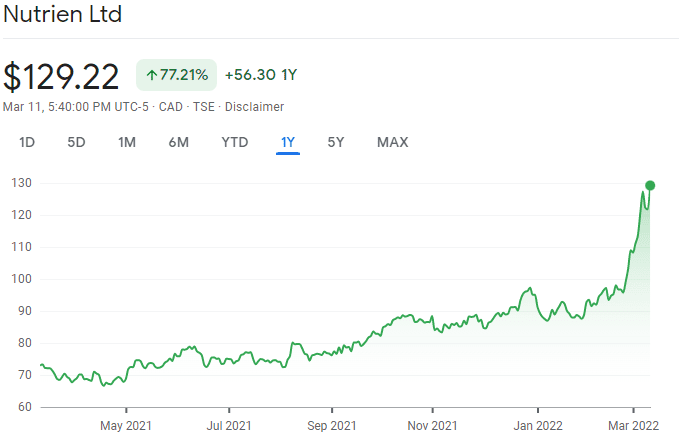Switch to the 5D range tab
The image size is (679, 442).
tap(76, 142)
